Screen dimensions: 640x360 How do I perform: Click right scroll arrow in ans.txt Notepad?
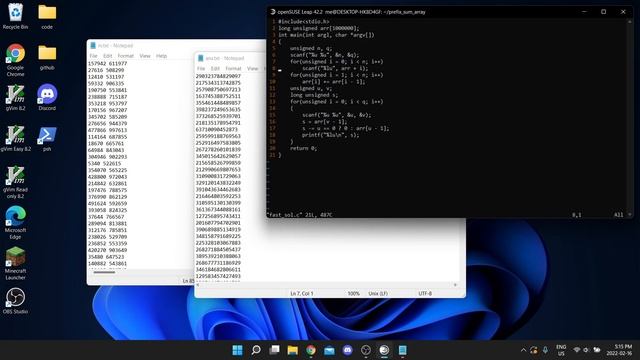click(456, 285)
